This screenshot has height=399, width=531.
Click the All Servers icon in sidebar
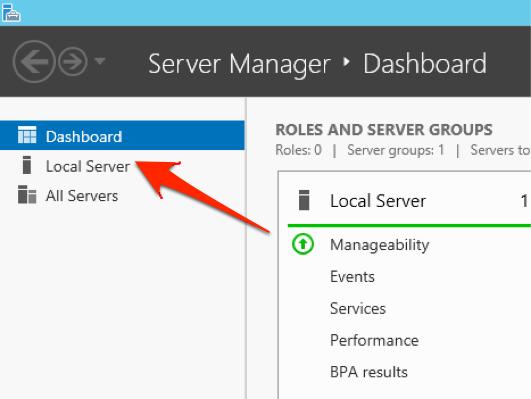27,194
